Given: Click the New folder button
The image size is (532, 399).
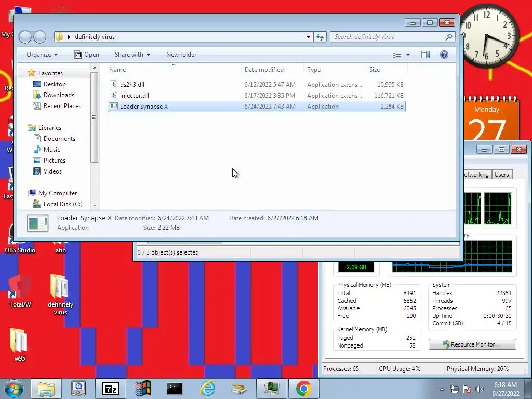Looking at the screenshot, I should [x=181, y=55].
